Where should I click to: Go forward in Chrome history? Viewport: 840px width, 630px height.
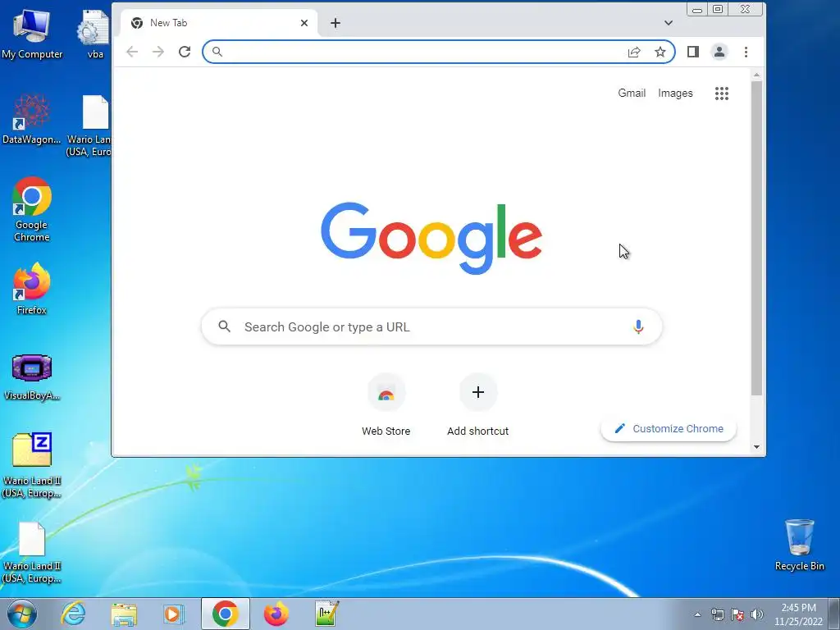pyautogui.click(x=158, y=52)
